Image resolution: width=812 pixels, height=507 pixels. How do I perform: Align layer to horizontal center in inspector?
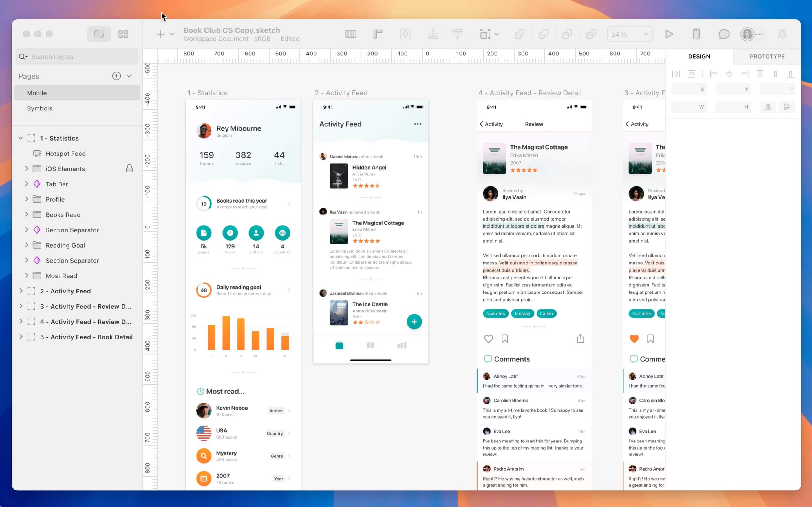(730, 74)
